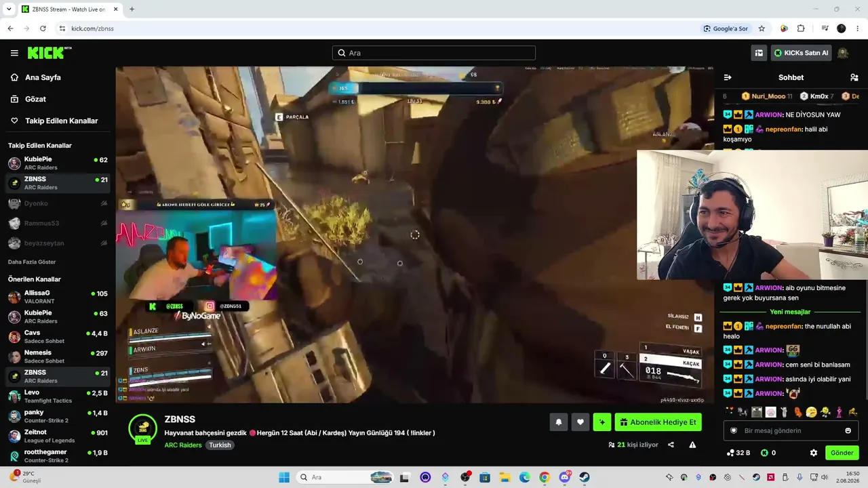868x488 pixels.
Task: Click the ARC Raiders category link
Action: (183, 445)
